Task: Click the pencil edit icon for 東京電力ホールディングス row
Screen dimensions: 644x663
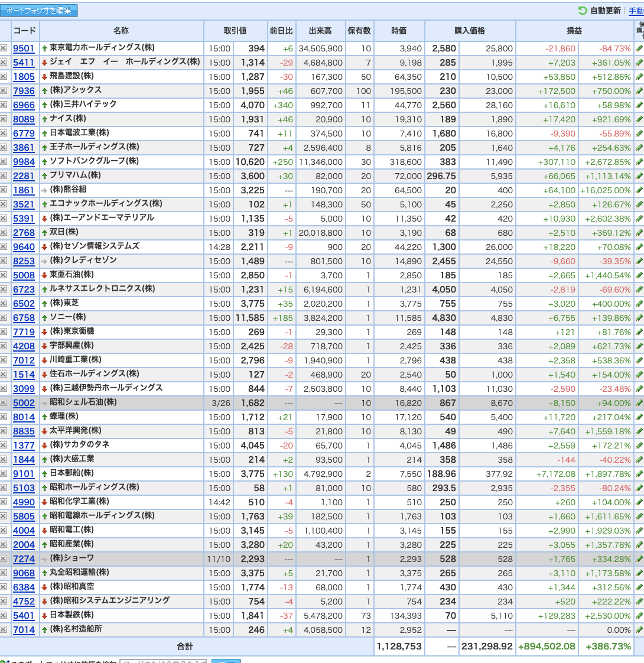Action: [639, 48]
